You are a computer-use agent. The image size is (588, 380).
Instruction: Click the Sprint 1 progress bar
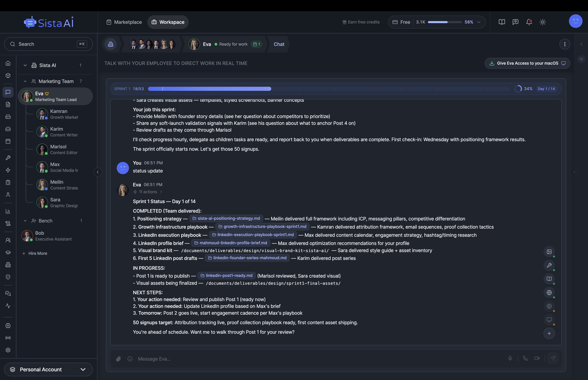(x=329, y=89)
